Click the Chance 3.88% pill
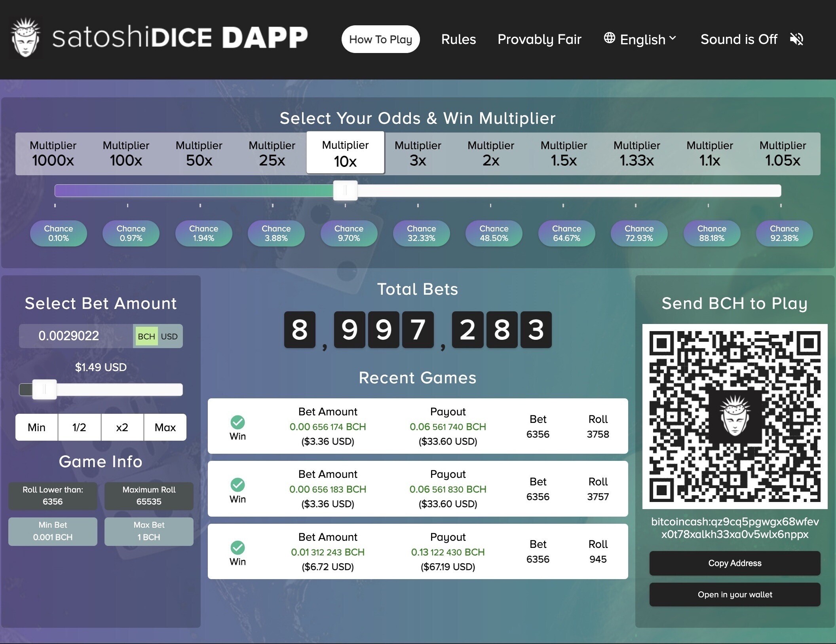 point(276,233)
